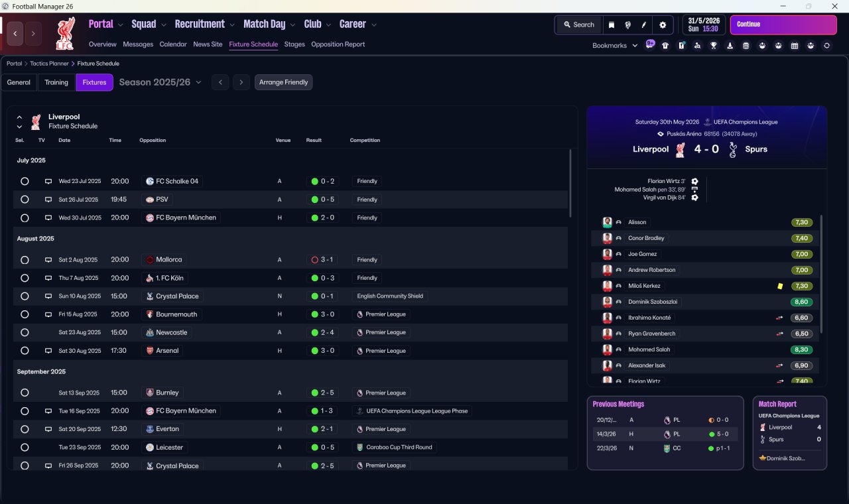Click the fixture list vertical scrollbar
This screenshot has width=849, height=504.
[x=570, y=184]
